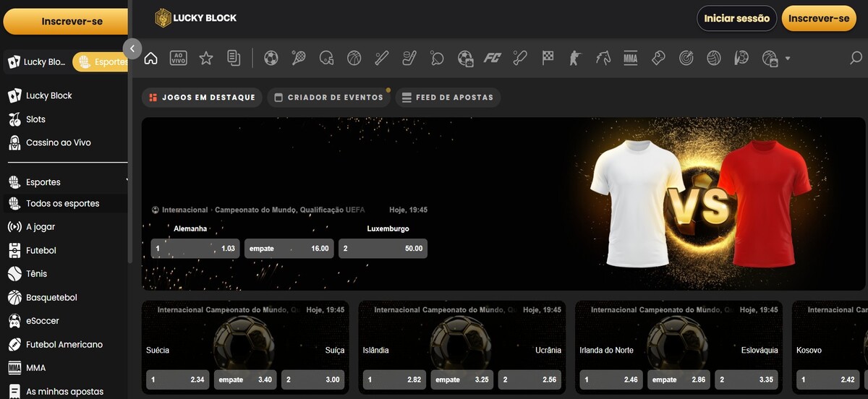Switch to the Esportes toggle pill

tap(101, 62)
